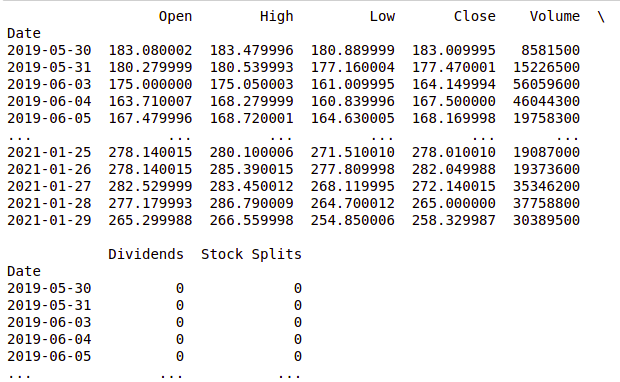Click High value 285.390015
620x382 pixels.
pos(251,169)
